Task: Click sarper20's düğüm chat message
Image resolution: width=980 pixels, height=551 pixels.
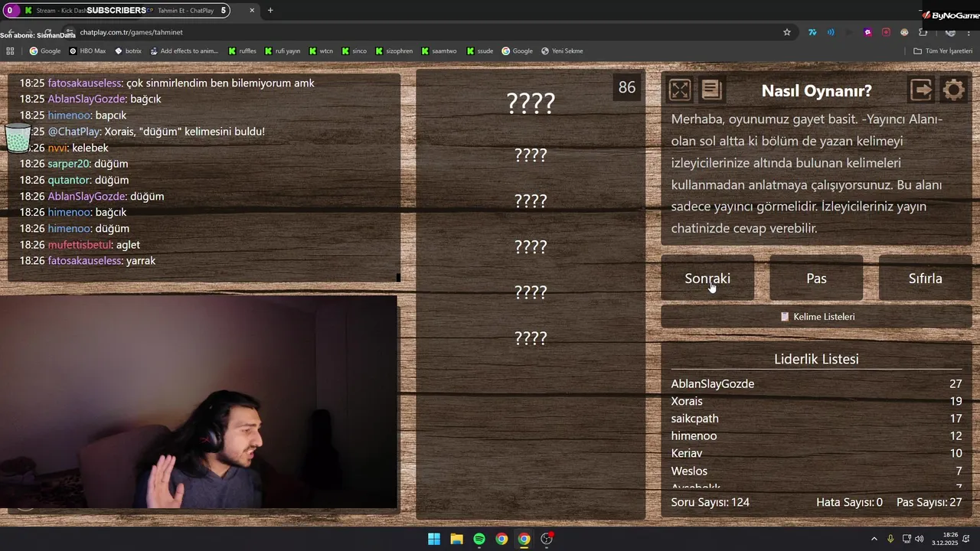Action: [x=74, y=164]
